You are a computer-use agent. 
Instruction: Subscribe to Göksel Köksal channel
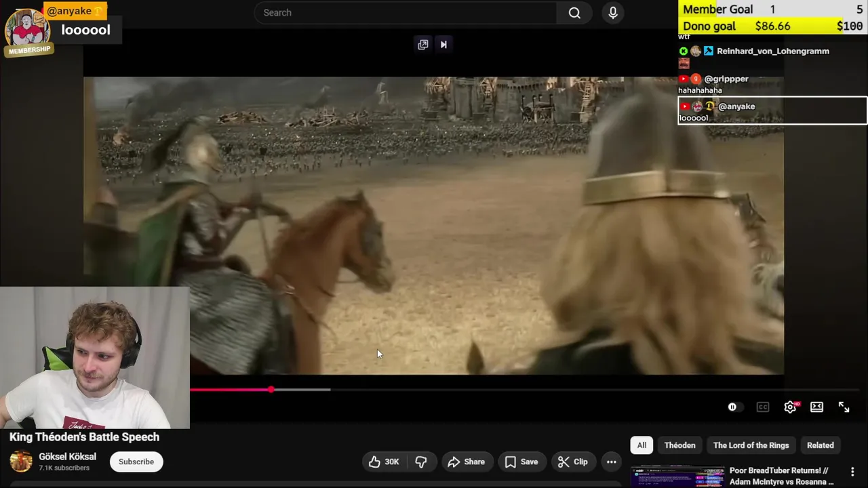[x=136, y=462]
